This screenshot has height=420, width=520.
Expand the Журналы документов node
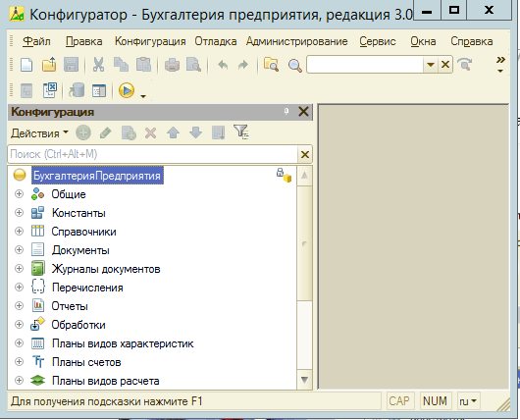click(x=20, y=269)
